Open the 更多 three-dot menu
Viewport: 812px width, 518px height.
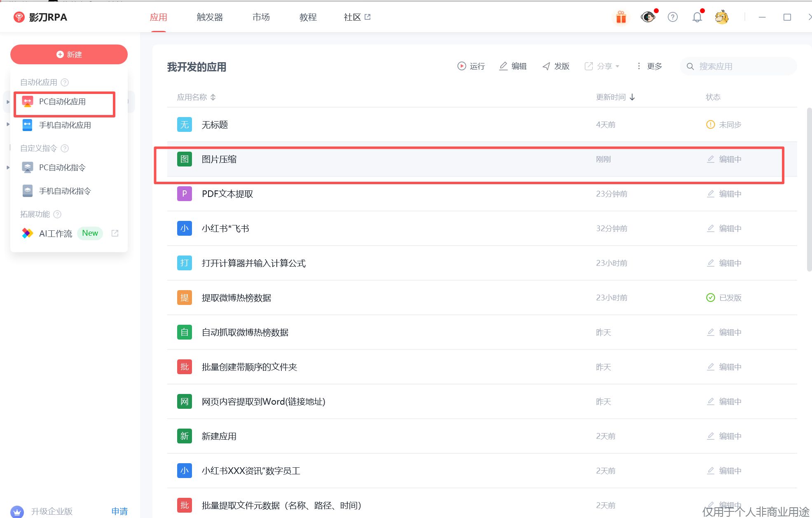click(x=639, y=66)
